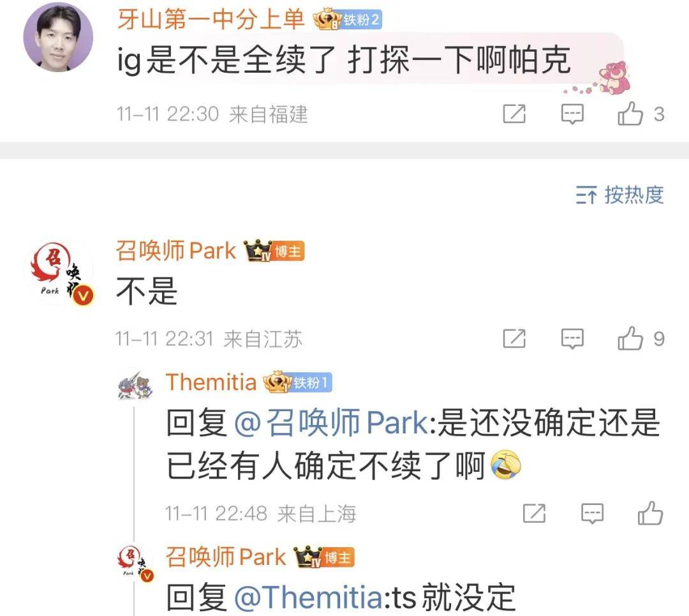The height and width of the screenshot is (616, 689).
Task: Visit username 牙山第一中分上单
Action: pos(211,19)
